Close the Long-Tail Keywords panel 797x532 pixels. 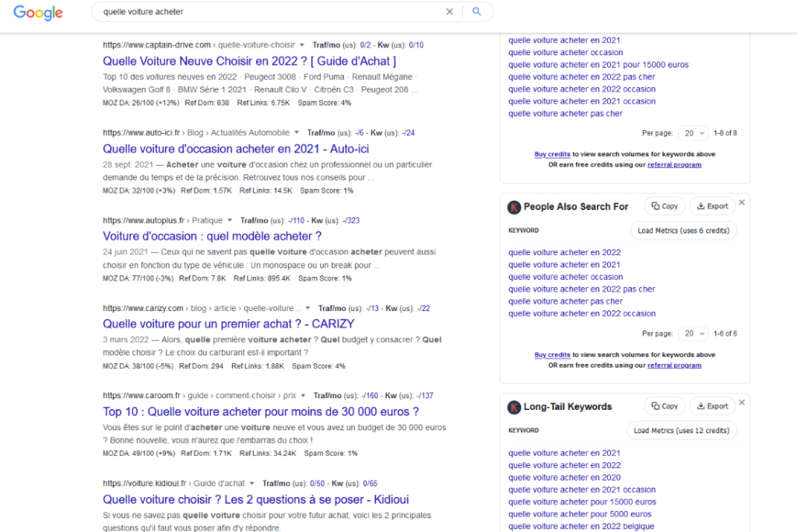[x=742, y=402]
